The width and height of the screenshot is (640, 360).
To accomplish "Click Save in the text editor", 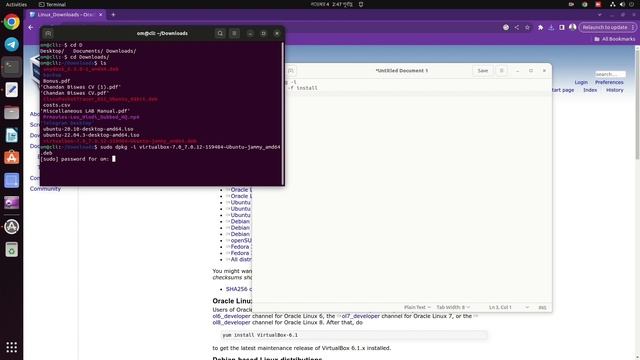I will pyautogui.click(x=483, y=71).
